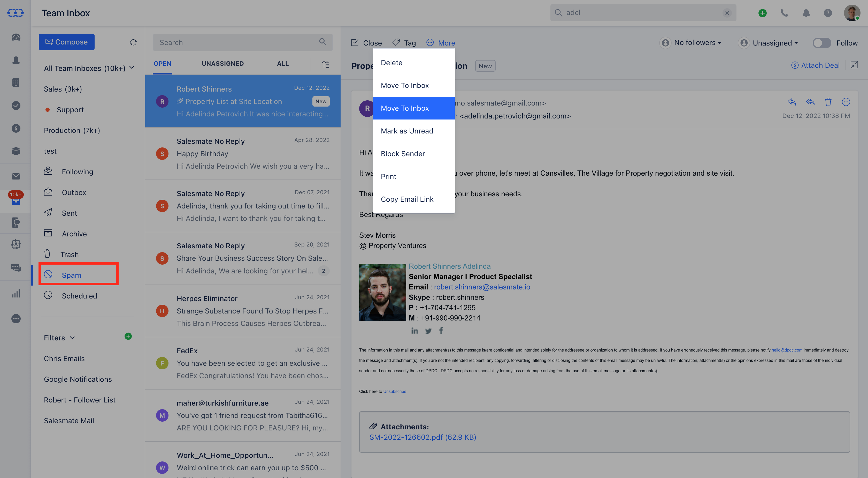Select highlighted Move To Inbox menu item
The height and width of the screenshot is (478, 868).
pyautogui.click(x=414, y=108)
